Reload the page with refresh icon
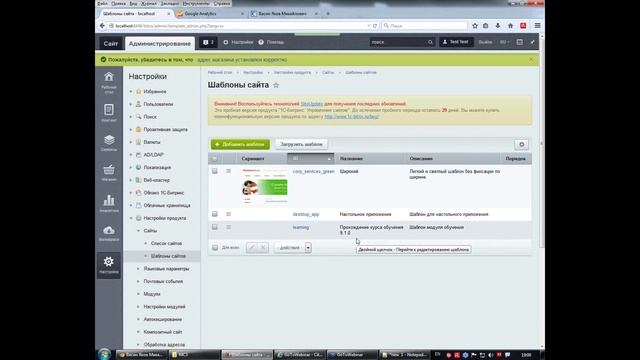 (x=375, y=26)
